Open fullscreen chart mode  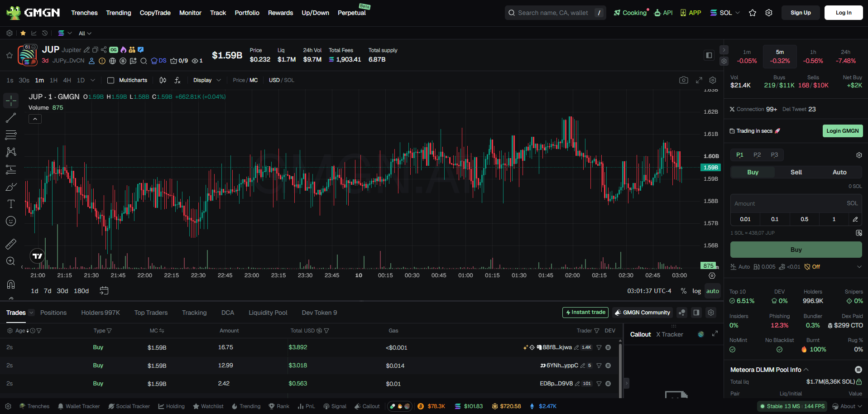click(699, 80)
